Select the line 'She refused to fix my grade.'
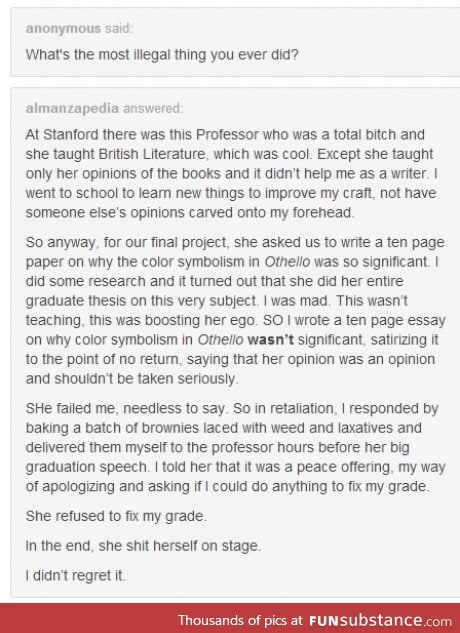Image resolution: width=460 pixels, height=633 pixels. click(116, 516)
